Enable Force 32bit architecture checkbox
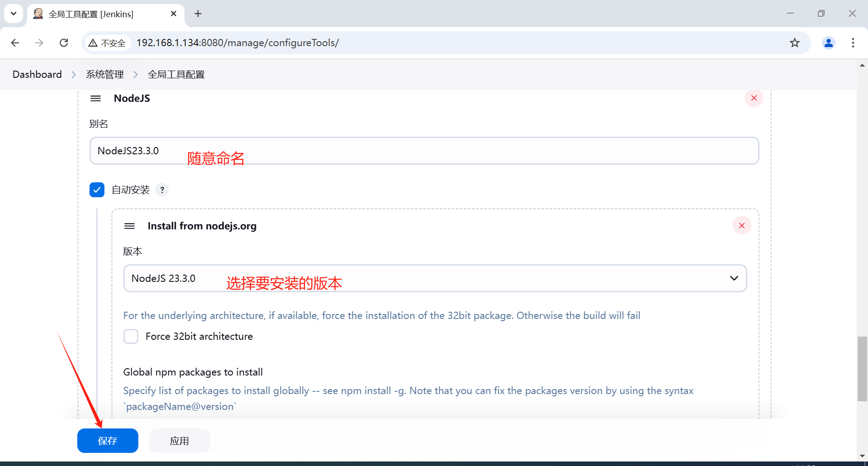This screenshot has height=466, width=868. click(131, 336)
